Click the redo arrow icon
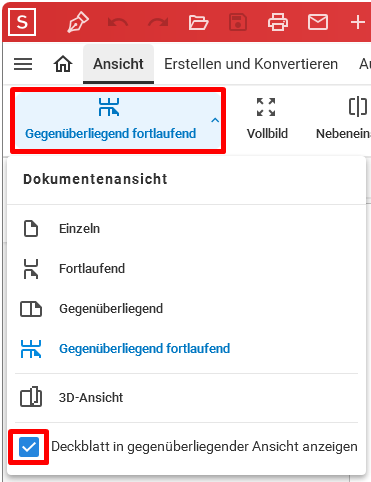371x482 pixels. point(158,23)
